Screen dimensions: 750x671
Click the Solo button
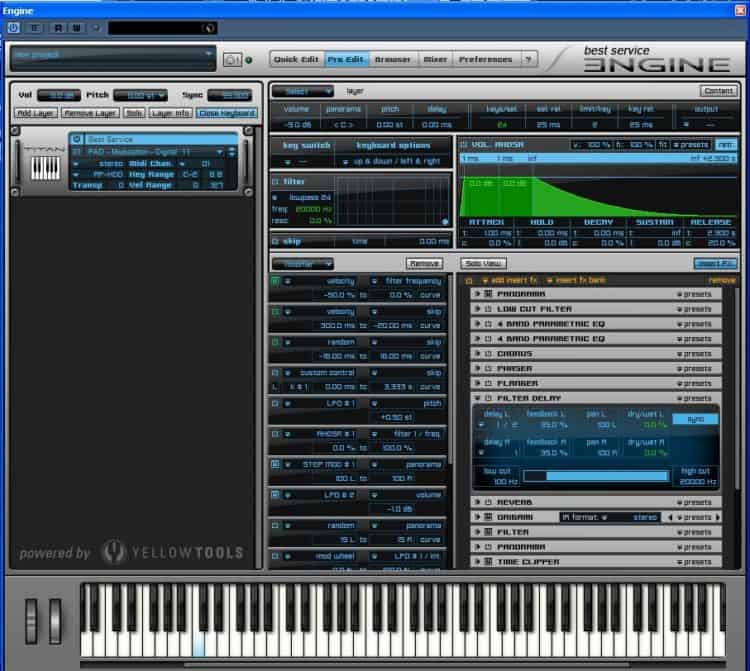[x=134, y=113]
